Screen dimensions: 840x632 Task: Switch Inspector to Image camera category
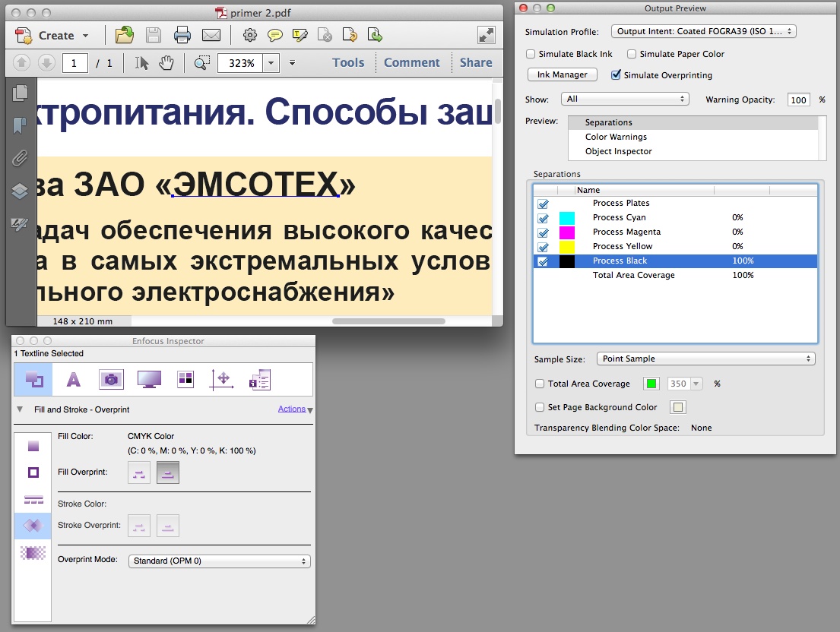pos(112,379)
